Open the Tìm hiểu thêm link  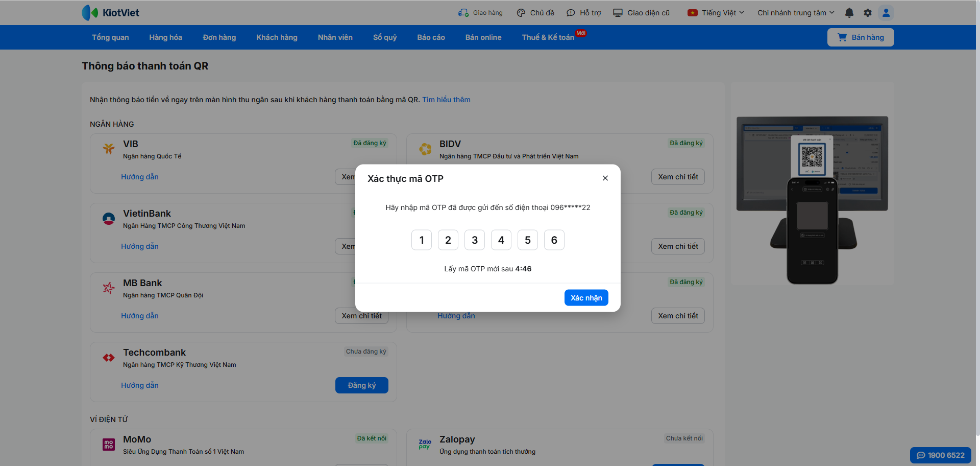(447, 100)
